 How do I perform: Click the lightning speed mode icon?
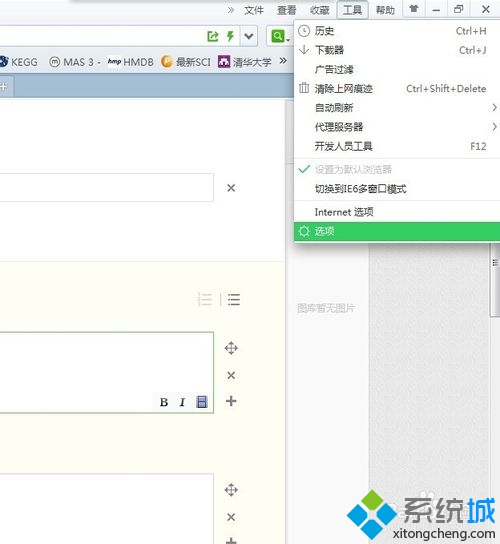tap(230, 36)
